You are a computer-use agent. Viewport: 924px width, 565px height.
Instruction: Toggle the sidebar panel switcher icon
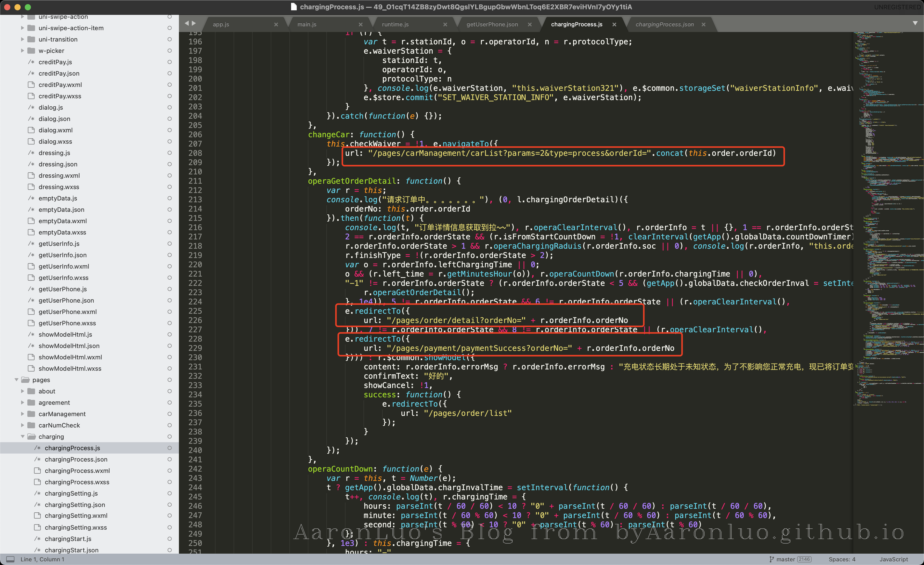coord(11,559)
